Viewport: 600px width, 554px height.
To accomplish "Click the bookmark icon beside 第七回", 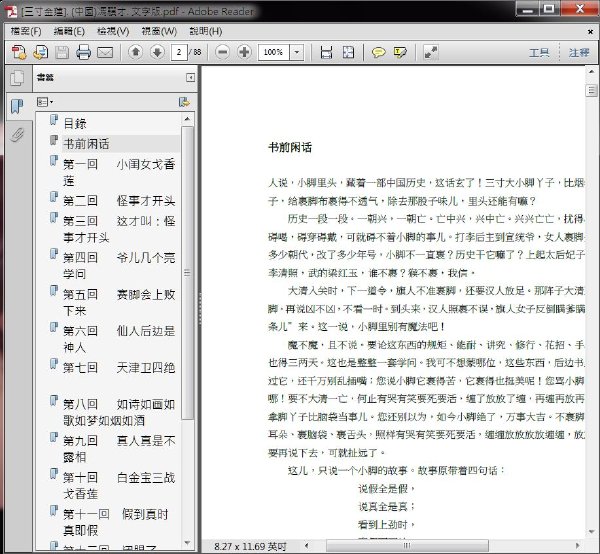I will coord(54,364).
